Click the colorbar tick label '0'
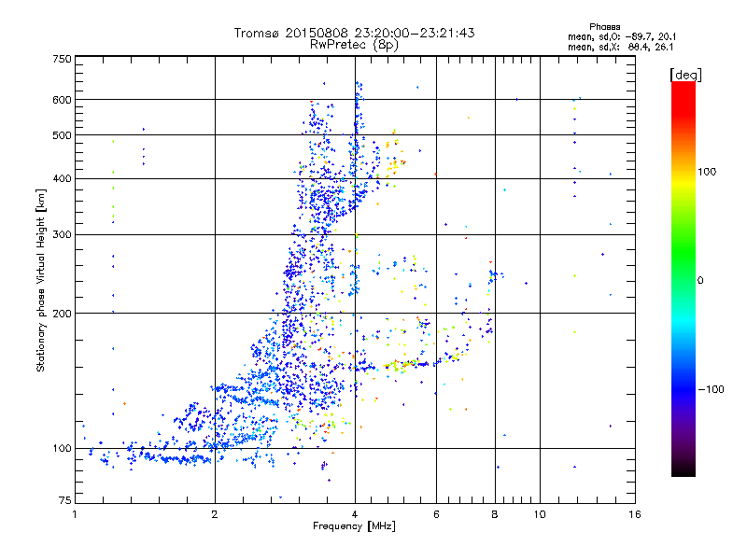Viewport: 747px width, 560px height. (x=700, y=281)
